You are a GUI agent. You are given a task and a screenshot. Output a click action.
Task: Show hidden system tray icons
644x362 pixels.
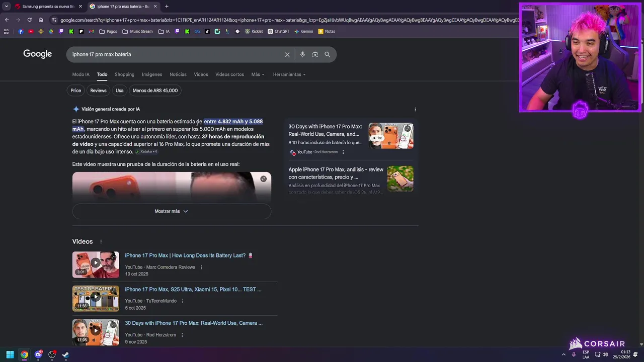pos(563,354)
